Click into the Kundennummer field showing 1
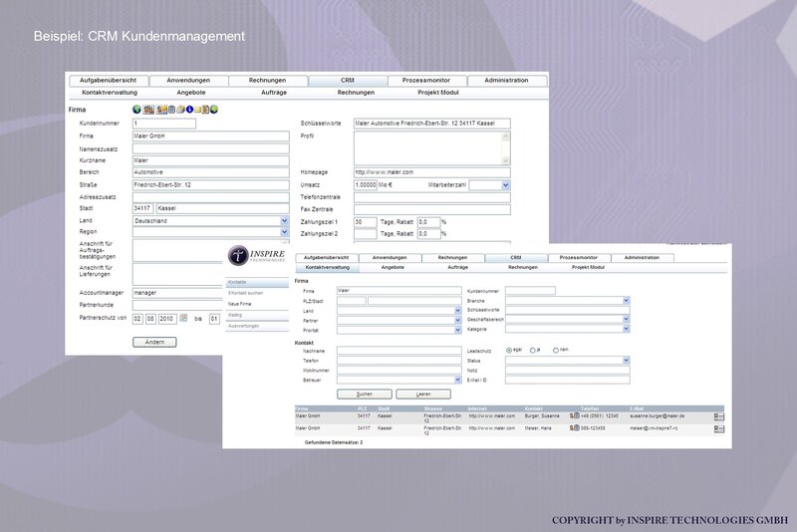 164,124
